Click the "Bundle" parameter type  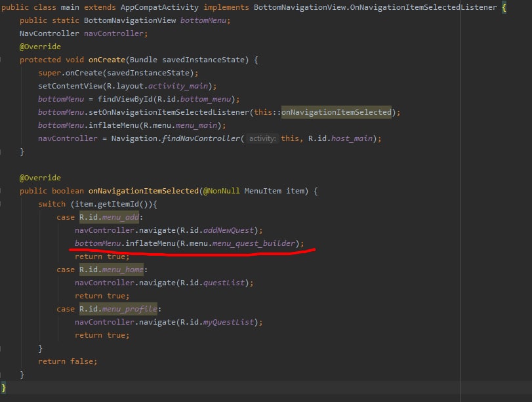143,60
